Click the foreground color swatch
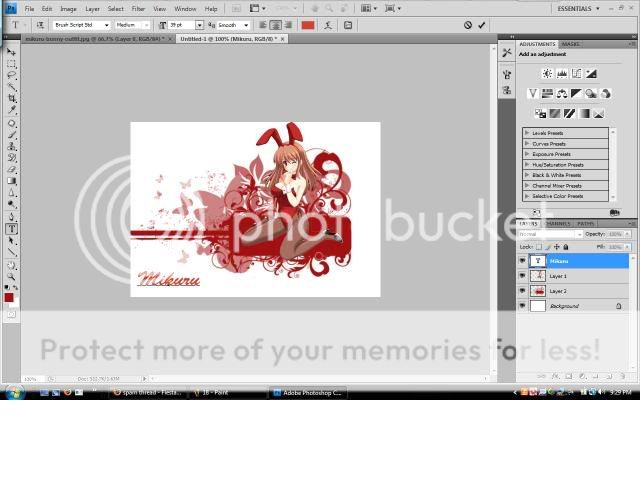 point(9,298)
